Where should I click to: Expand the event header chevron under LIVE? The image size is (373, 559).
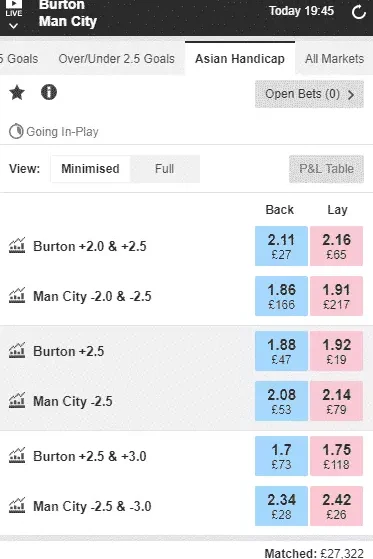click(14, 26)
